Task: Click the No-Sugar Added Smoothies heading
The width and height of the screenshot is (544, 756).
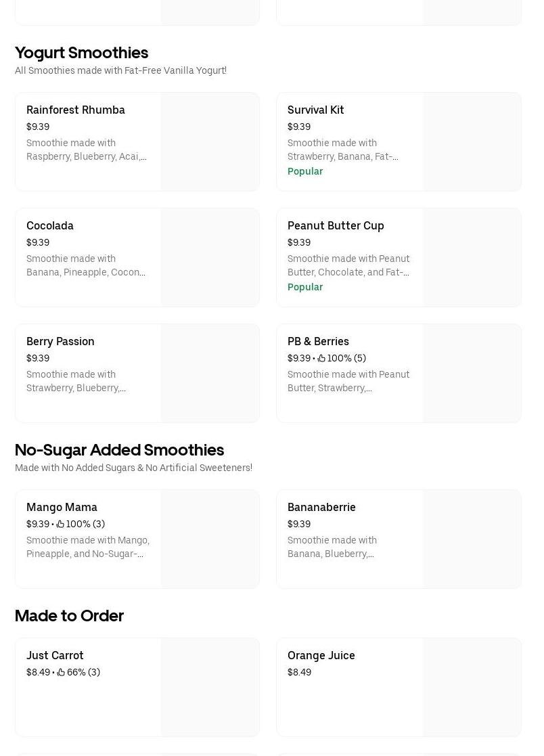Action: coord(119,449)
